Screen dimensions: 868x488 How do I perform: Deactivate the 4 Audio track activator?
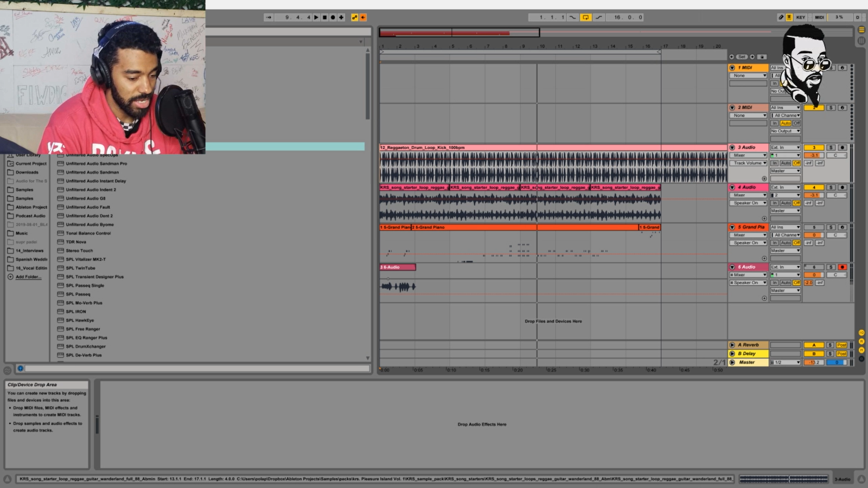pos(814,188)
